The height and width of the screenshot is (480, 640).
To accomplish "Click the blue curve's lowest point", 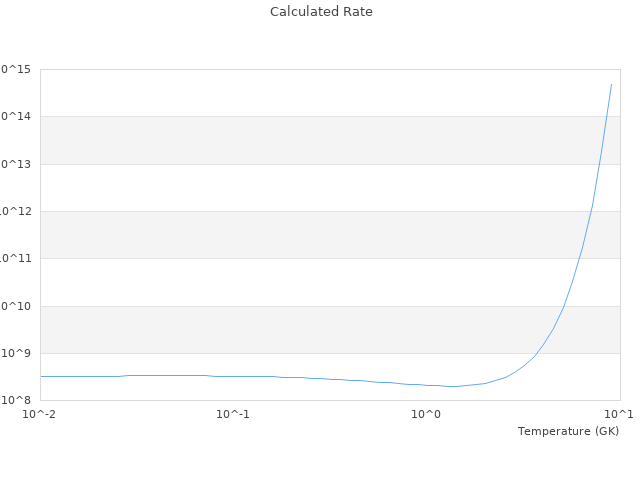I will 453,386.
